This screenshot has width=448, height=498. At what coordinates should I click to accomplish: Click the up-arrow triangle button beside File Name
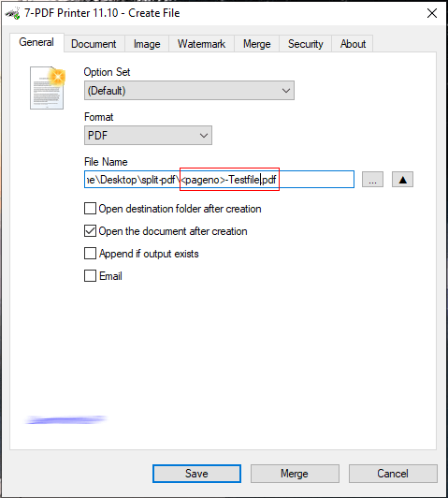[x=402, y=180]
